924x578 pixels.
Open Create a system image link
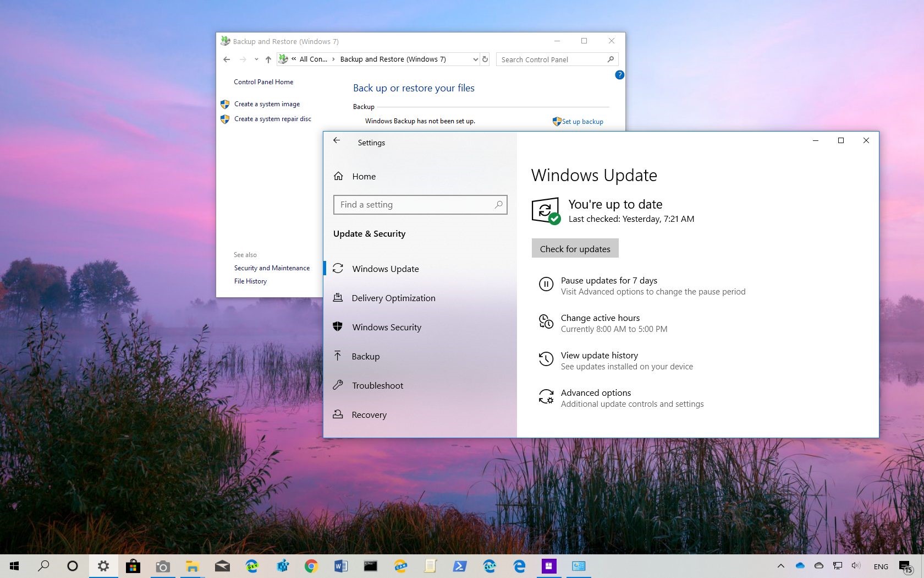click(x=267, y=104)
